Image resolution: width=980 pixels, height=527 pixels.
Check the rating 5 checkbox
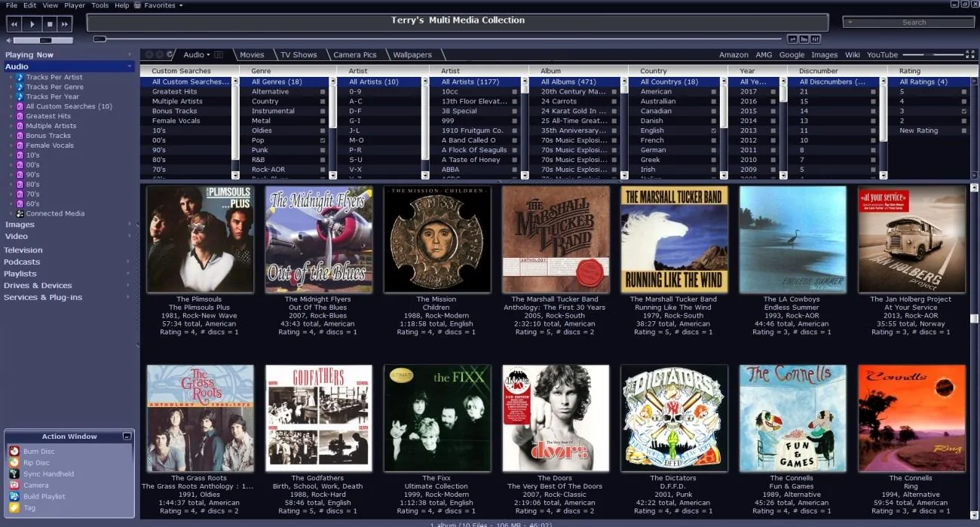pyautogui.click(x=964, y=91)
